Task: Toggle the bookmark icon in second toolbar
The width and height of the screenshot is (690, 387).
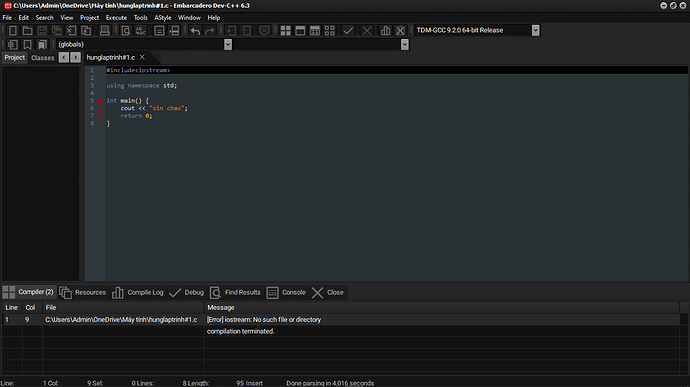Action: pyautogui.click(x=27, y=44)
